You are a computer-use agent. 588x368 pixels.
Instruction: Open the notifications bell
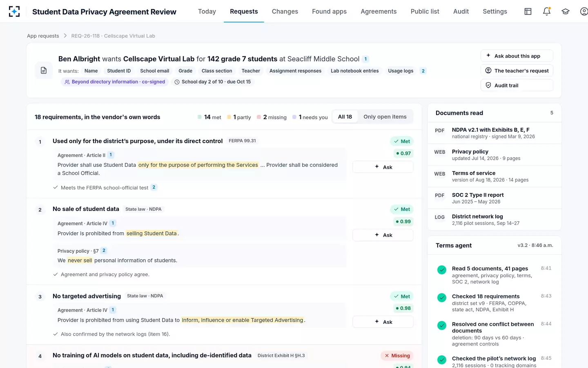pyautogui.click(x=547, y=11)
